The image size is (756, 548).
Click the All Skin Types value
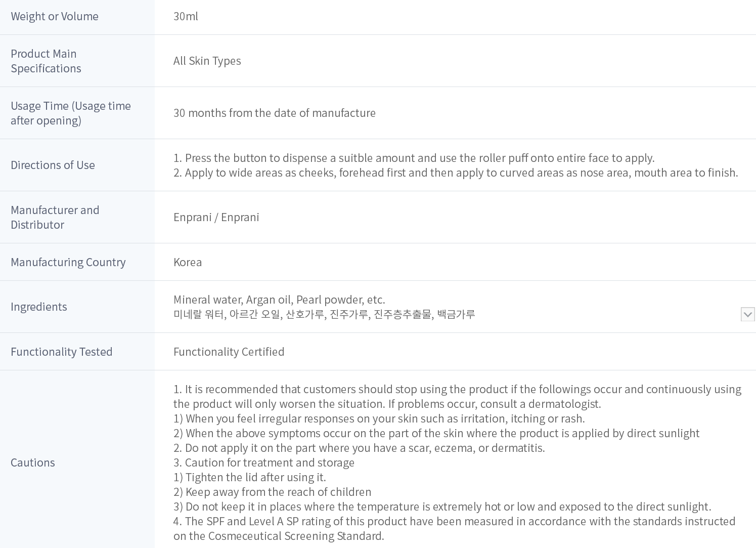[207, 61]
